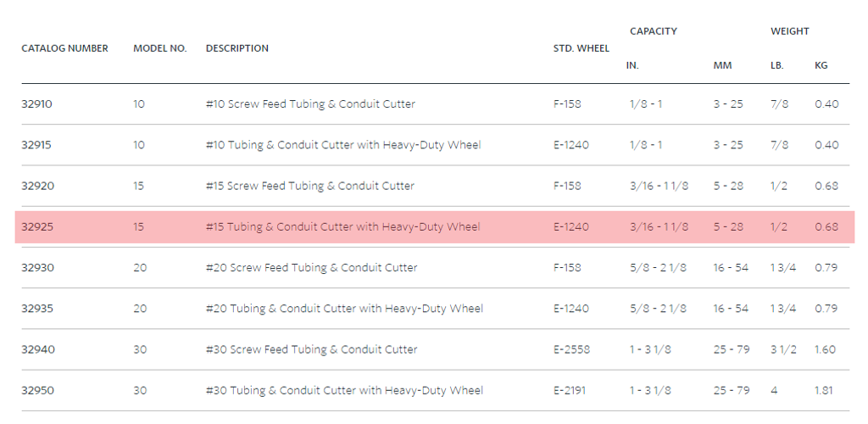Click the E-2558 standard wheel cell
This screenshot has height=424, width=868.
pos(572,349)
